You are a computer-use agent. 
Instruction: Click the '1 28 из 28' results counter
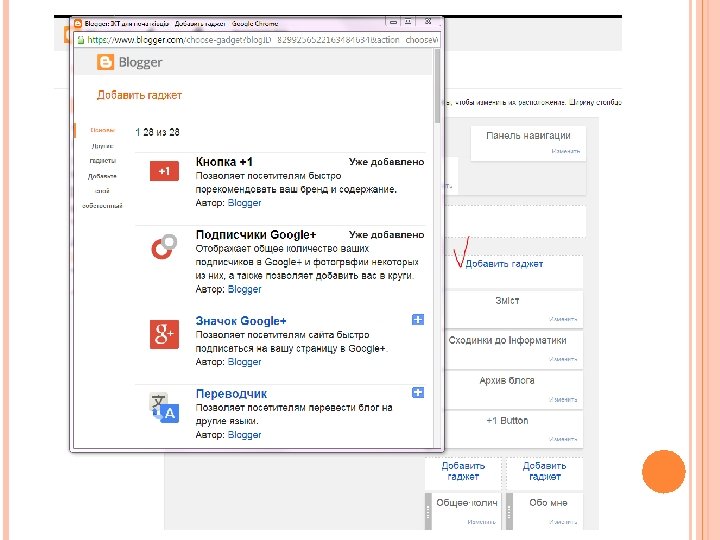pyautogui.click(x=158, y=132)
